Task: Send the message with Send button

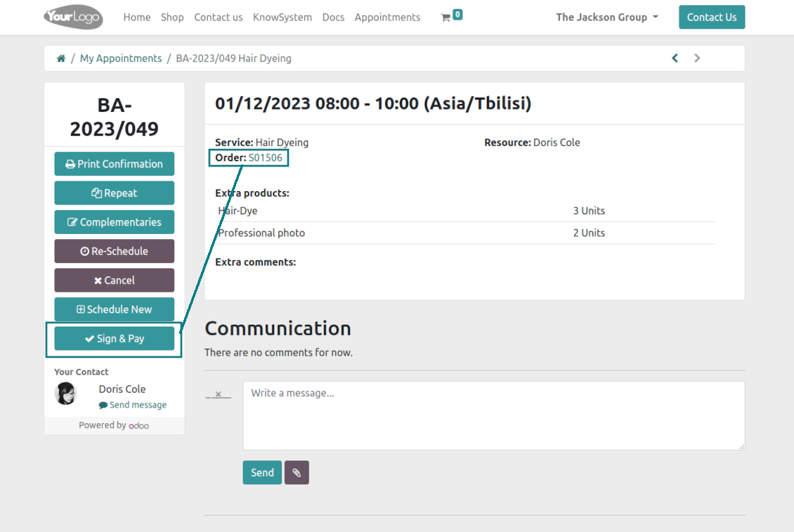Action: (262, 472)
